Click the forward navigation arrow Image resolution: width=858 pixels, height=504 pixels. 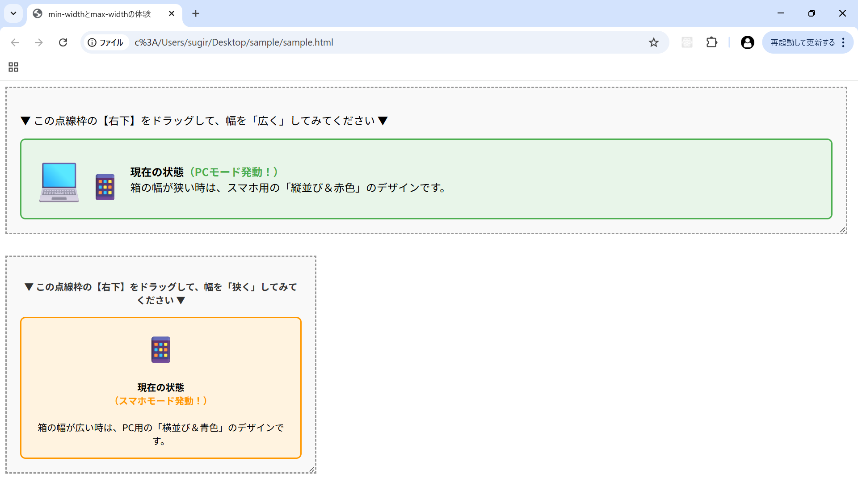39,42
